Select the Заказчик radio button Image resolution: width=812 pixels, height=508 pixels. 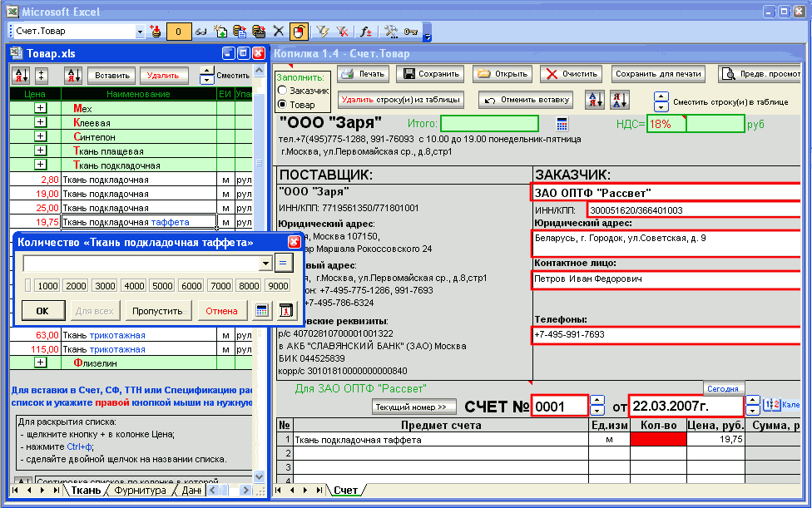(x=283, y=90)
